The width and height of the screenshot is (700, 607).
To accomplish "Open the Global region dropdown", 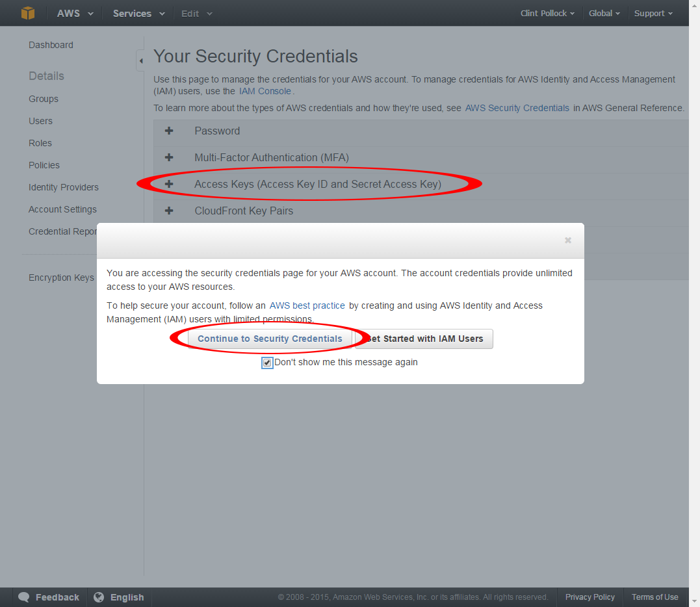I will click(x=604, y=14).
